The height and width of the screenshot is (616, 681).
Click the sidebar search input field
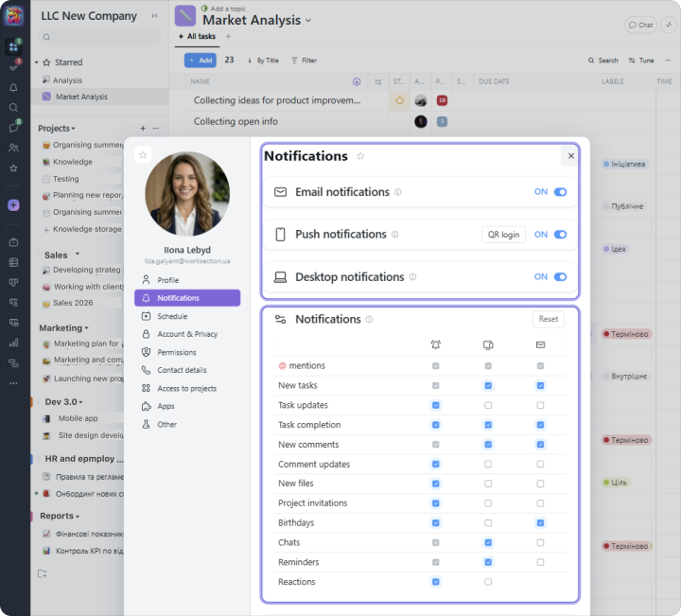coord(98,37)
